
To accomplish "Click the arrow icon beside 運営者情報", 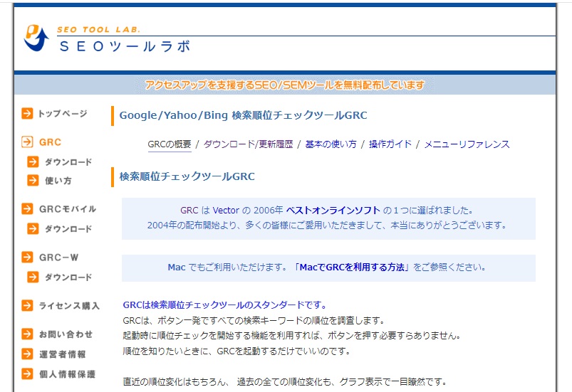I will tap(27, 354).
